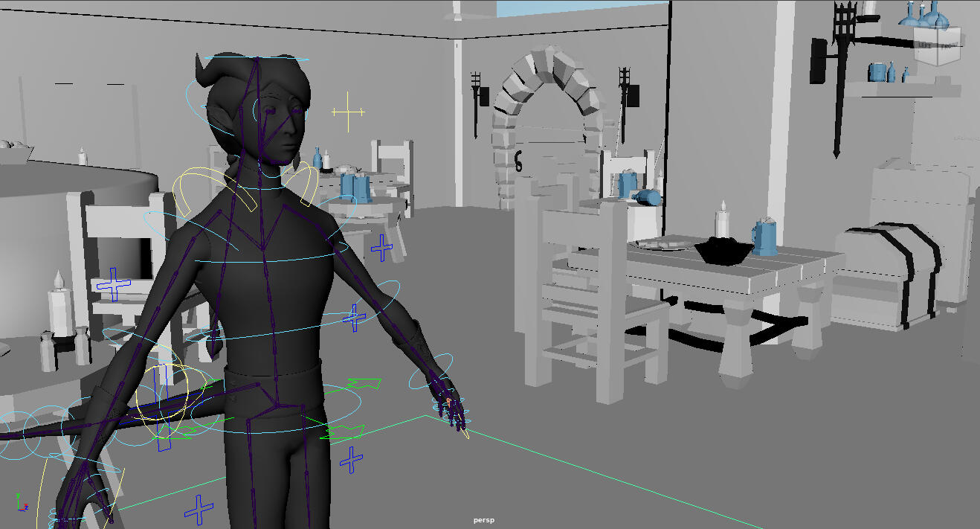
Task: Select the upper green arrow control by the hip
Action: pyautogui.click(x=363, y=385)
